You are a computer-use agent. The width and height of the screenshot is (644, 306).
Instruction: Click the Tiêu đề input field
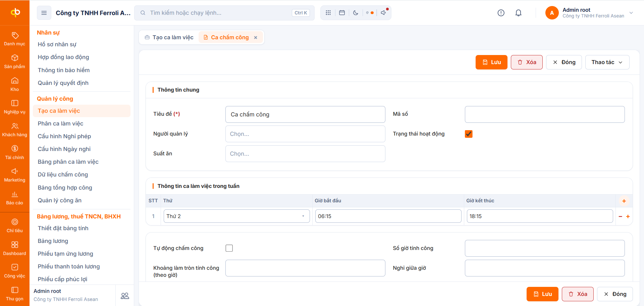(305, 114)
